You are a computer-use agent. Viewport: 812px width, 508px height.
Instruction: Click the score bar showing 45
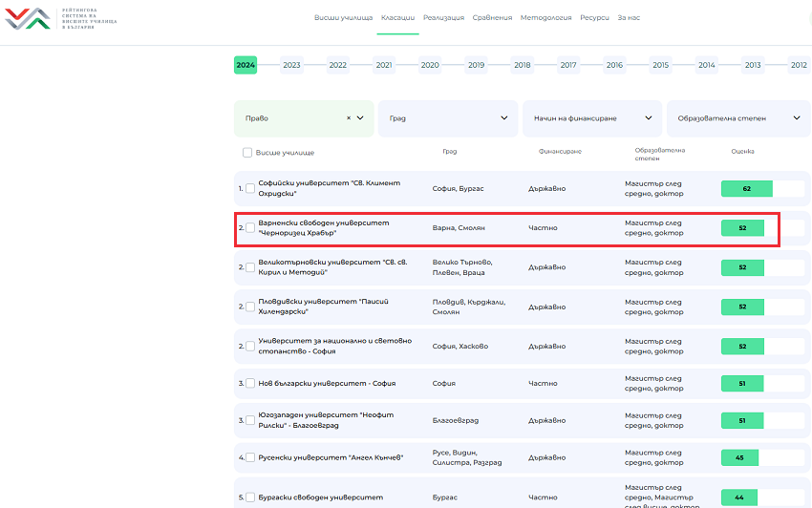[739, 457]
